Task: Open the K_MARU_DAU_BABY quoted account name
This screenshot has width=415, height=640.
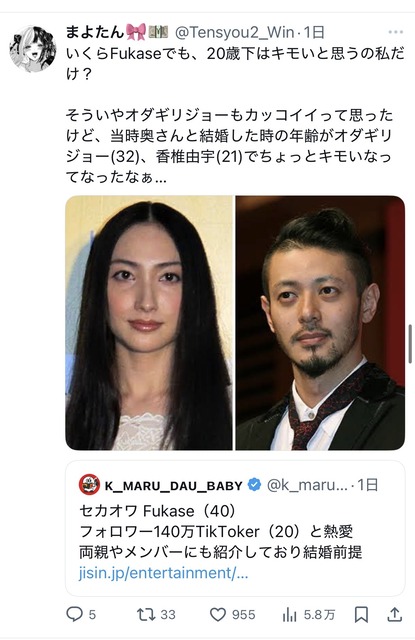Action: 173,485
